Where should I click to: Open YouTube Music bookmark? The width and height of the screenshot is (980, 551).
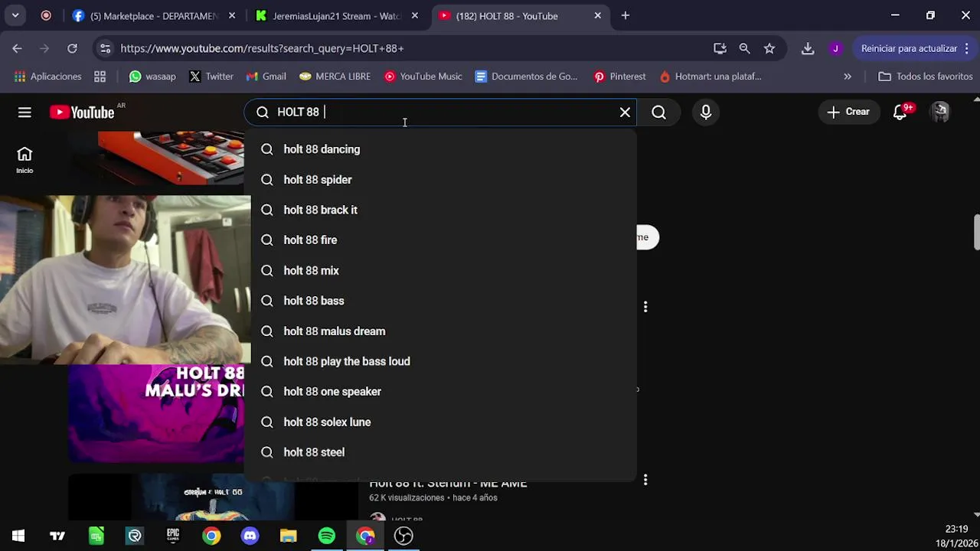423,77
